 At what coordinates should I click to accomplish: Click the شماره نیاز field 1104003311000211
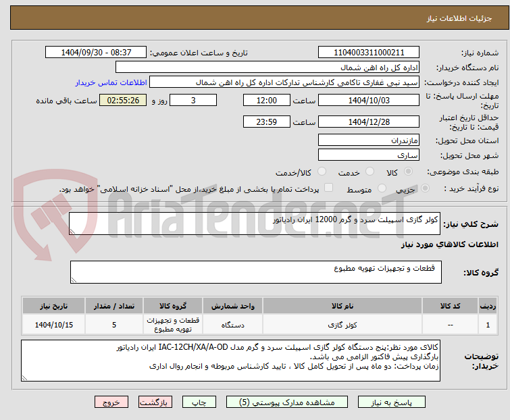pyautogui.click(x=369, y=53)
